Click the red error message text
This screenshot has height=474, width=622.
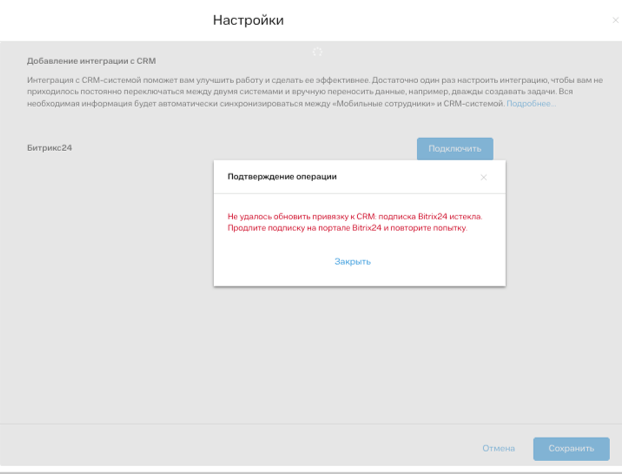pyautogui.click(x=355, y=222)
